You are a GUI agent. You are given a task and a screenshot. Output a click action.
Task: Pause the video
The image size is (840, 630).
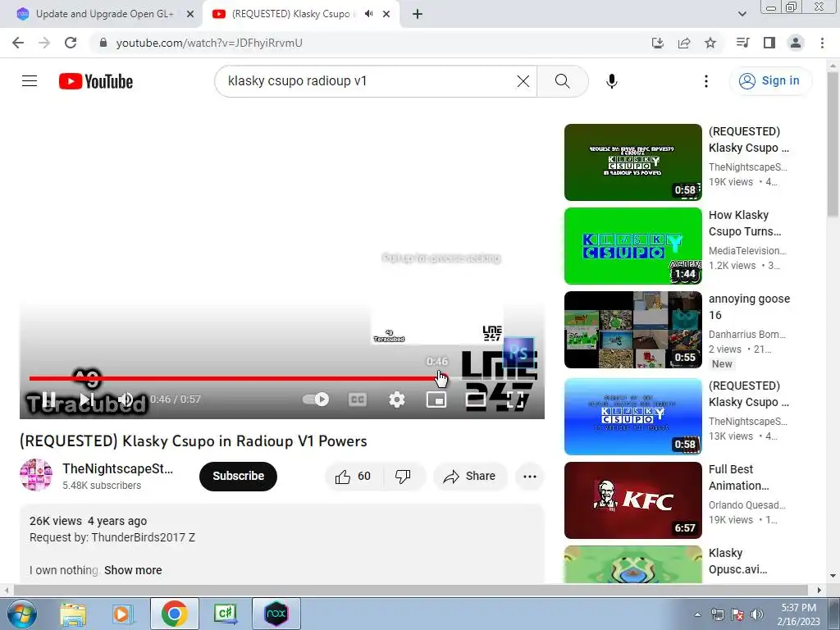tap(48, 399)
